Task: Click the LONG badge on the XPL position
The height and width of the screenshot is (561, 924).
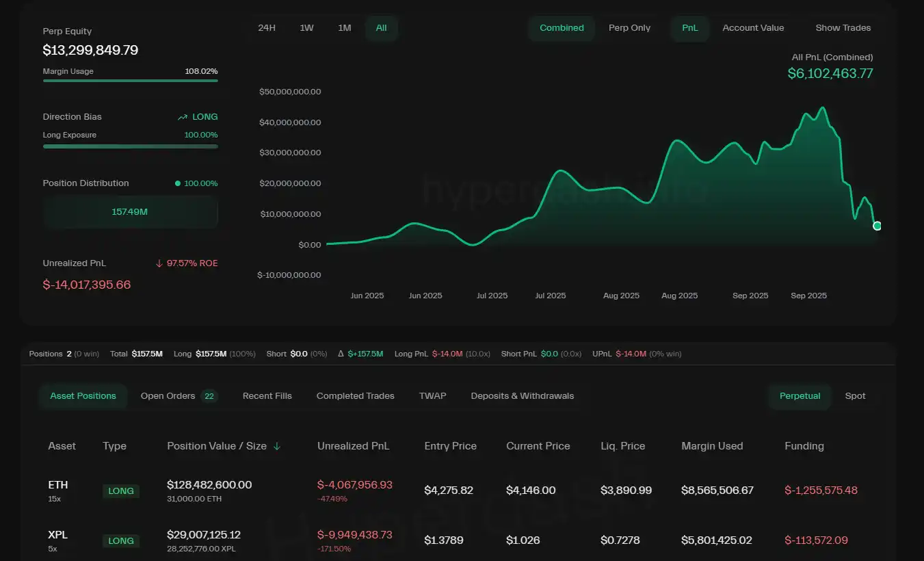Action: [x=120, y=540]
